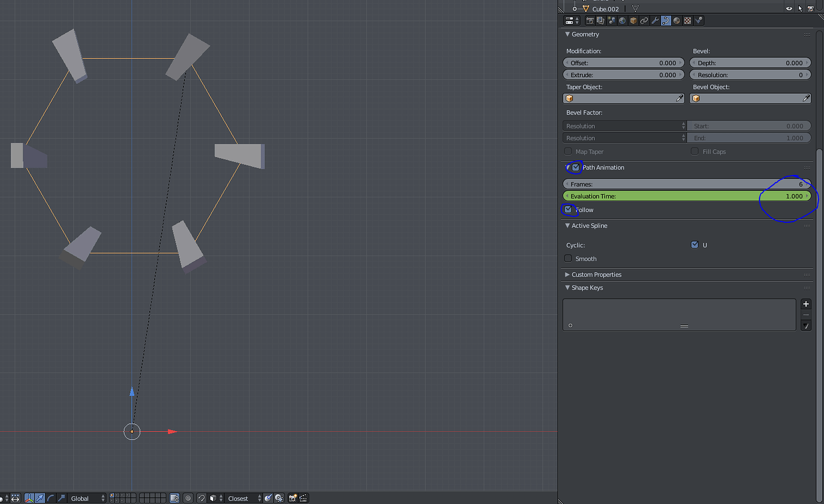Open the Scene properties tab
The height and width of the screenshot is (504, 824).
(611, 20)
